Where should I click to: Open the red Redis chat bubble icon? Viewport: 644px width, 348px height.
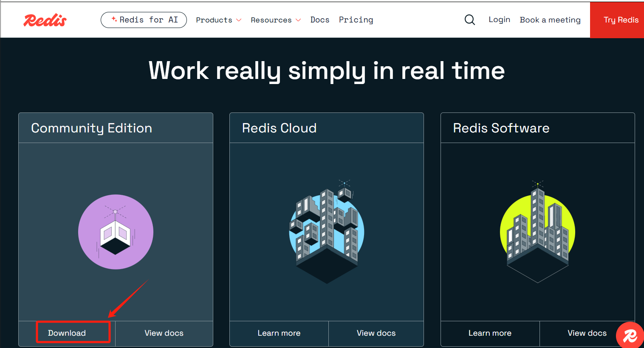(x=630, y=336)
